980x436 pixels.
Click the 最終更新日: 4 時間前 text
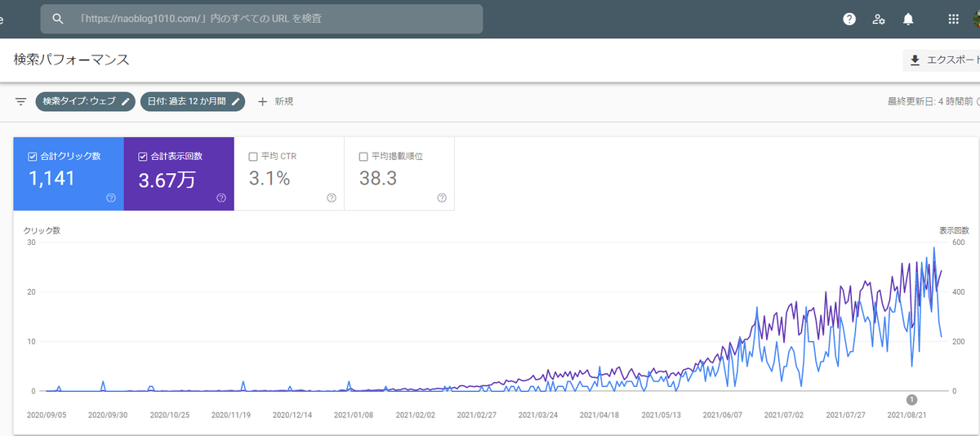(x=930, y=101)
